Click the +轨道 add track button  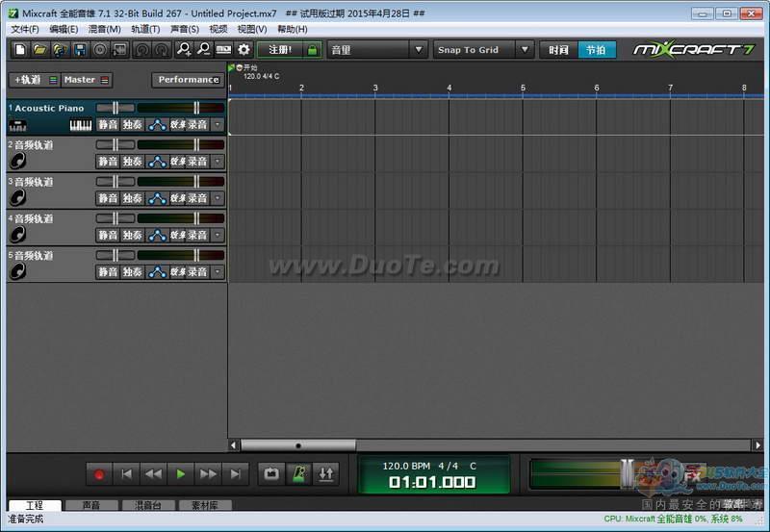click(x=35, y=80)
